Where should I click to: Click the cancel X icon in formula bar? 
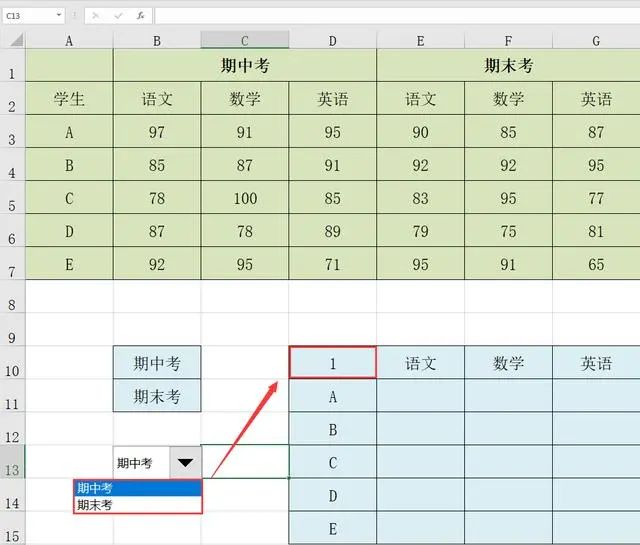(95, 16)
